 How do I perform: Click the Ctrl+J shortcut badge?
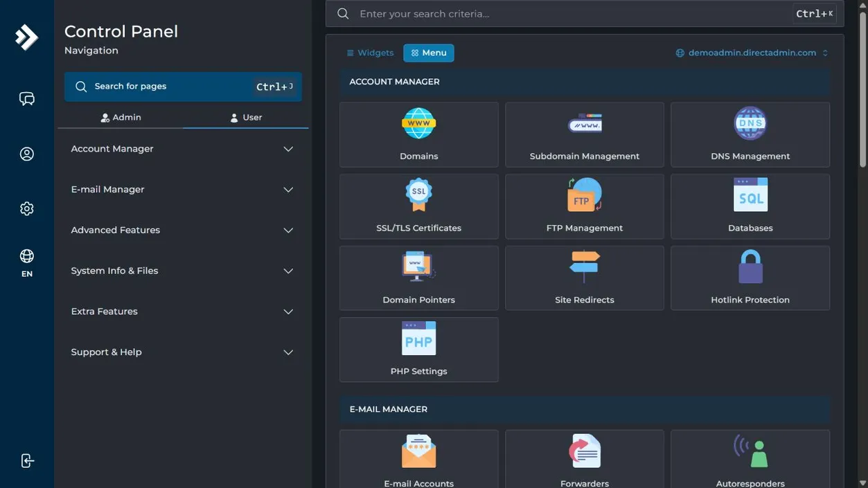[274, 87]
